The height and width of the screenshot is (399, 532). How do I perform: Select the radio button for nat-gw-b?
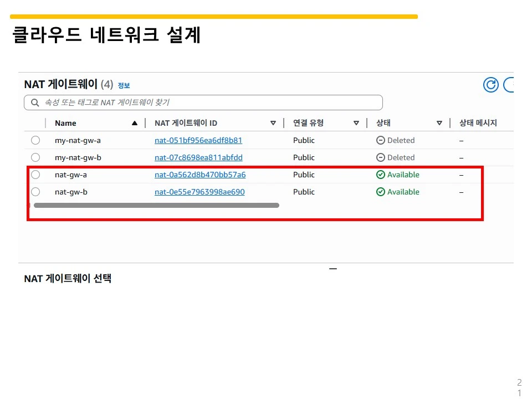(x=35, y=192)
